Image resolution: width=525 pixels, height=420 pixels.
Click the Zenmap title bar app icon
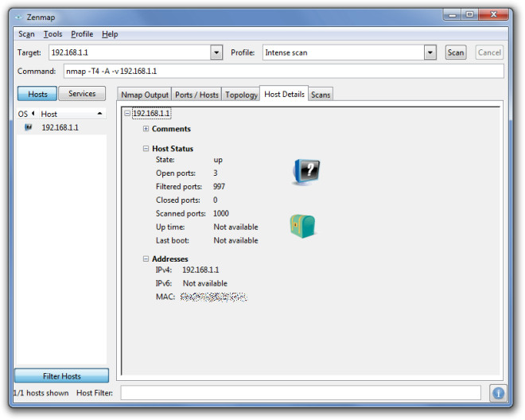point(19,17)
